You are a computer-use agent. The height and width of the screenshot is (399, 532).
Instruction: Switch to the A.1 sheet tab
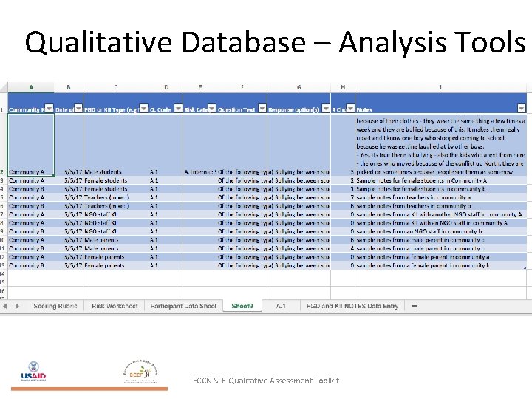point(281,306)
